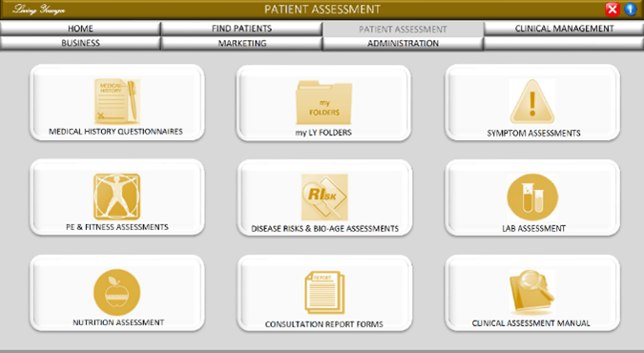Select the greyed PATIENT ASSESSMENT tab

coord(403,30)
